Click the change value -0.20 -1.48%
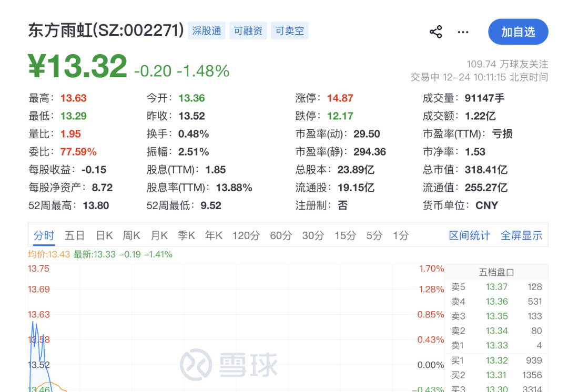Image resolution: width=568 pixels, height=392 pixels. click(x=181, y=71)
